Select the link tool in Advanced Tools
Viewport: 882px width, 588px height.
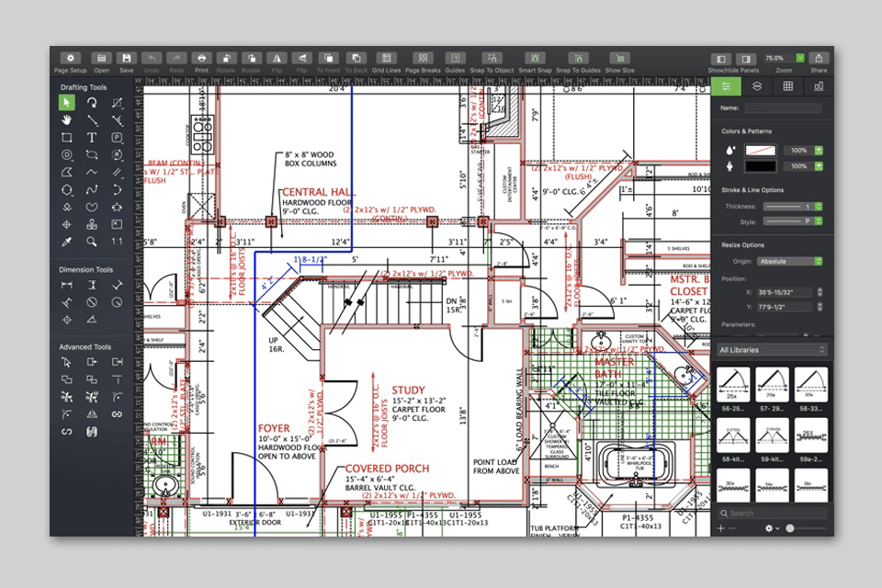click(117, 414)
